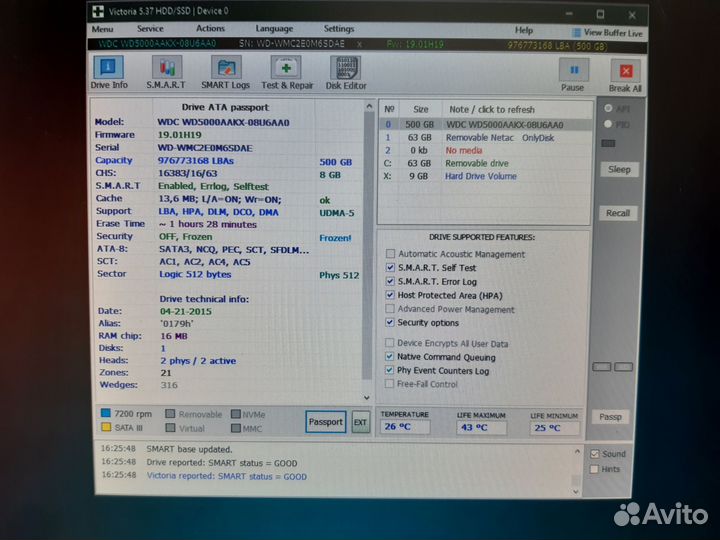Image resolution: width=720 pixels, height=540 pixels.
Task: Open the Test & Repair tool
Action: click(x=287, y=73)
